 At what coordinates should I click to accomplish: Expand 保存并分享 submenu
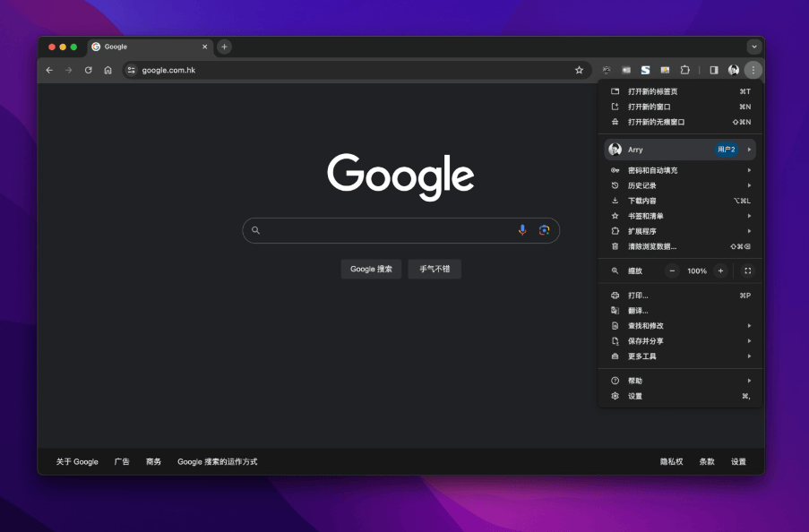coord(680,341)
